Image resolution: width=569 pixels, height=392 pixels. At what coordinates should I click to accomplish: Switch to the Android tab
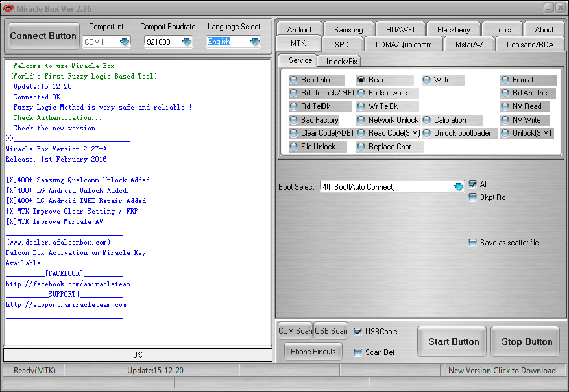point(299,29)
